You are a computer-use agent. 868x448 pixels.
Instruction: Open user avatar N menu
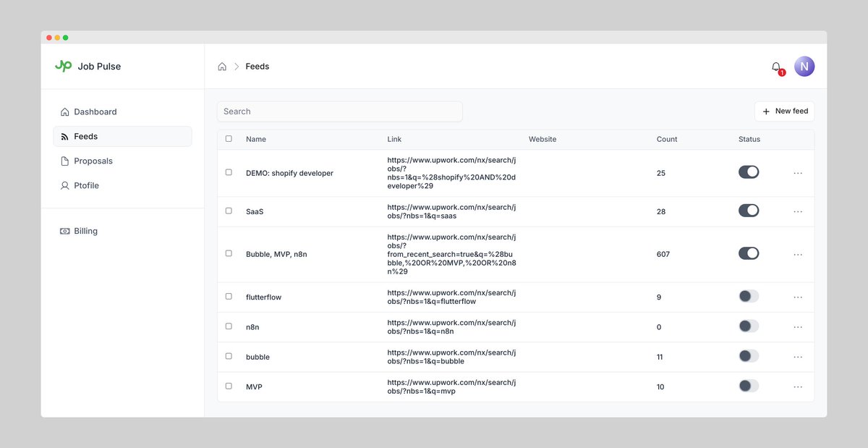click(804, 67)
